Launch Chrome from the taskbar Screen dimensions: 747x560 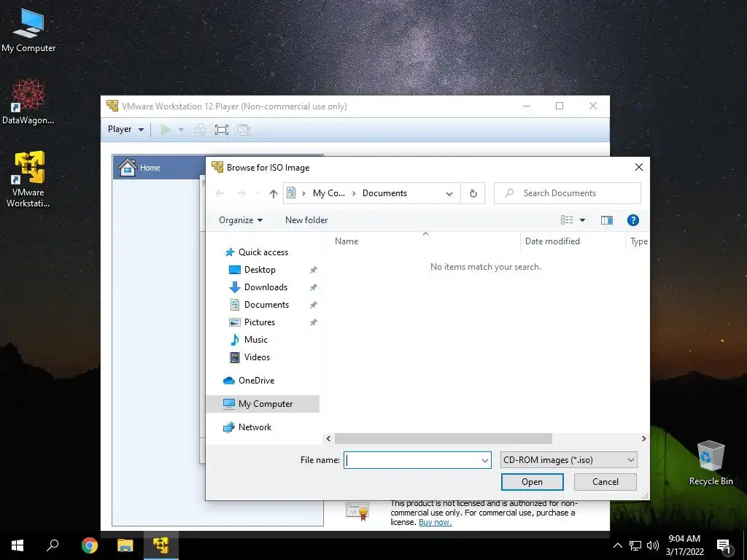(89, 545)
